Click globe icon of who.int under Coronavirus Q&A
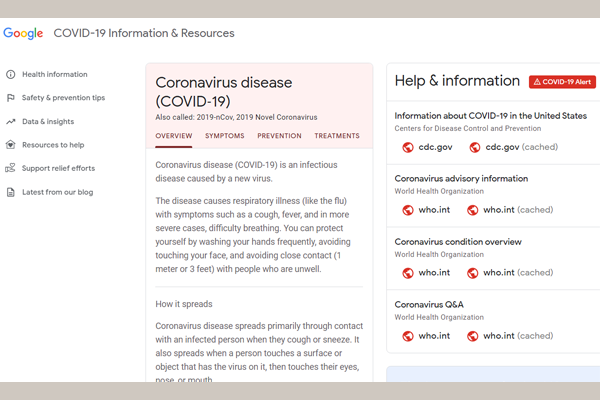Viewport: 600px width, 400px height. point(408,336)
